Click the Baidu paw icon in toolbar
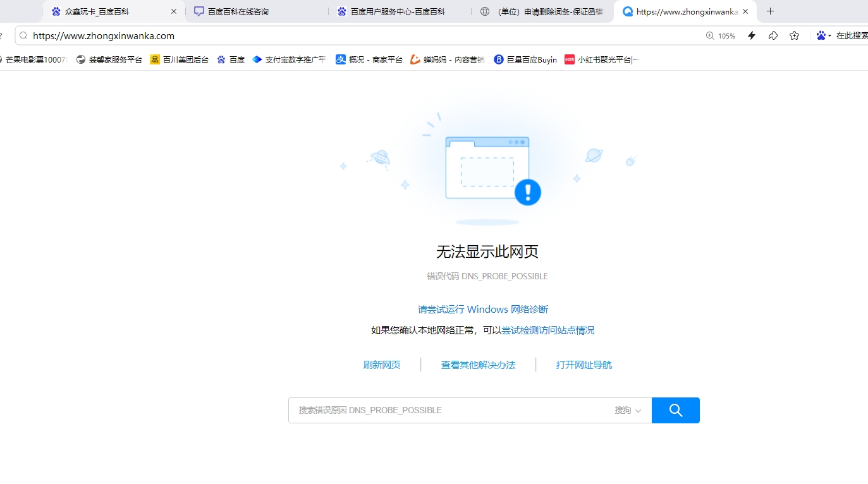This screenshot has width=868, height=484. pyautogui.click(x=821, y=36)
